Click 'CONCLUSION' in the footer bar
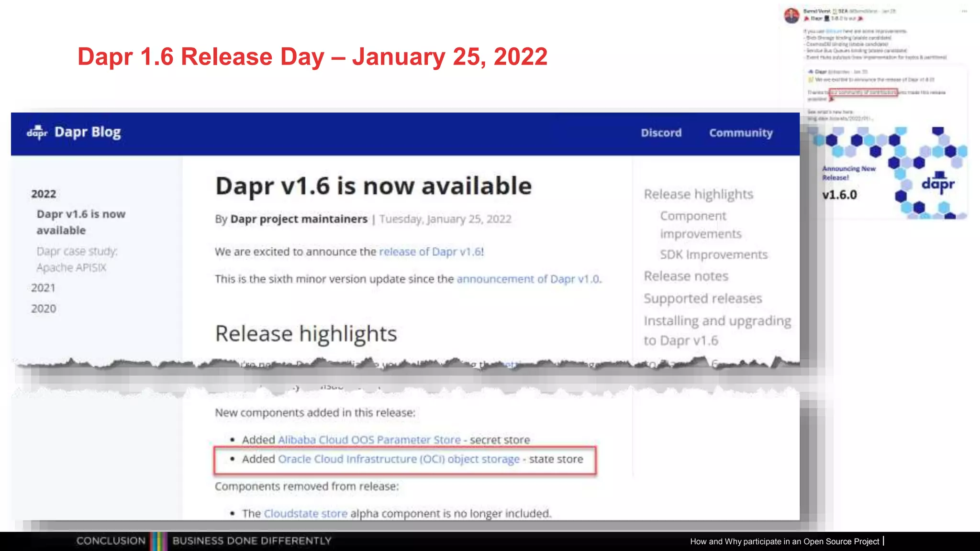The width and height of the screenshot is (980, 551). coord(111,541)
